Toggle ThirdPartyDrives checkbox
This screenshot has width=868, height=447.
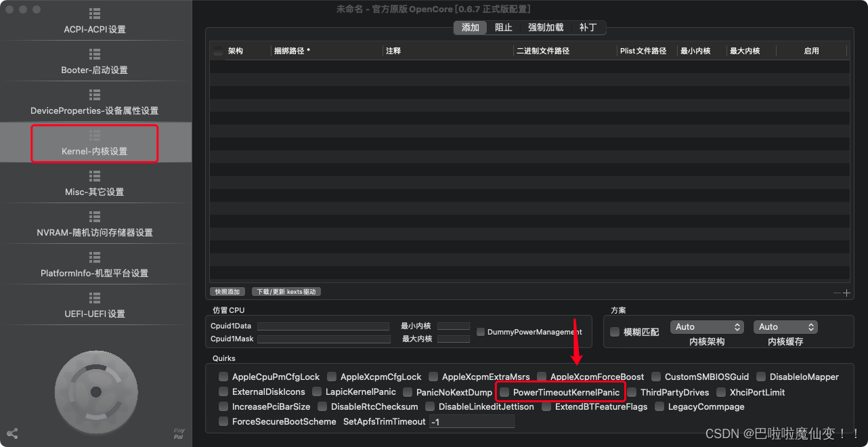(632, 392)
